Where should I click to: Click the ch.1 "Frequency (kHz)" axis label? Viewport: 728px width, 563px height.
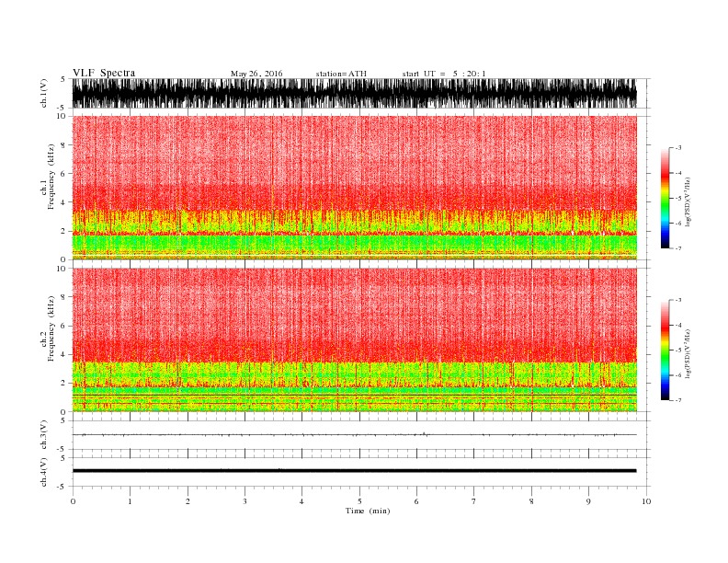[x=51, y=177]
